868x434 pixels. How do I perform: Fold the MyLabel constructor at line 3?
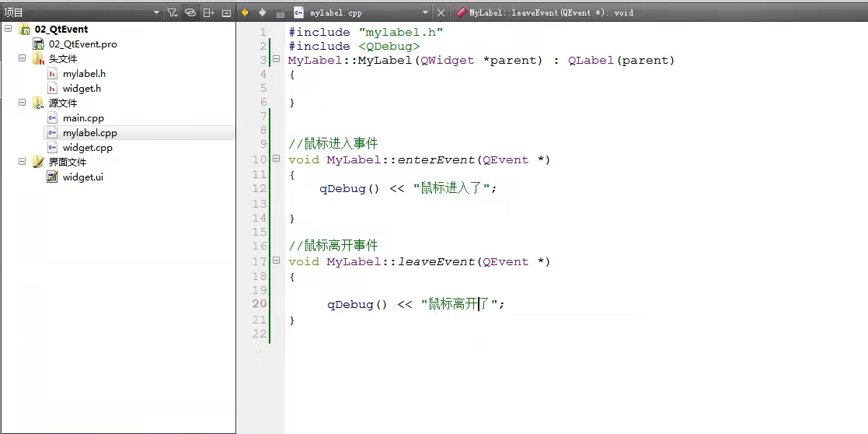tap(276, 59)
